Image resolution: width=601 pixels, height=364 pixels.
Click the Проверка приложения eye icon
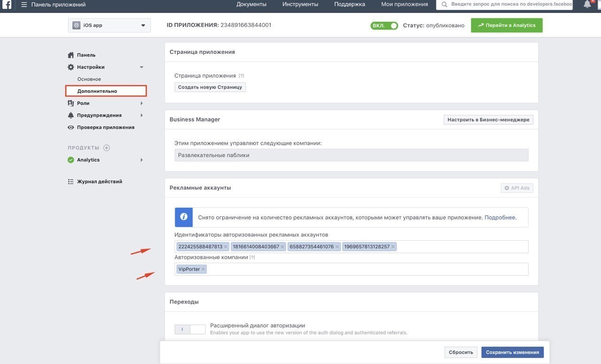[x=71, y=128]
